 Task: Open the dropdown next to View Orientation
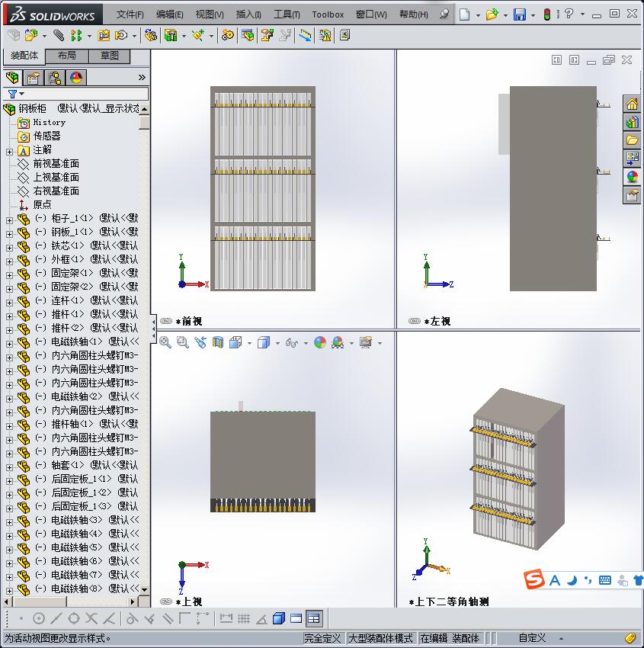click(x=249, y=343)
